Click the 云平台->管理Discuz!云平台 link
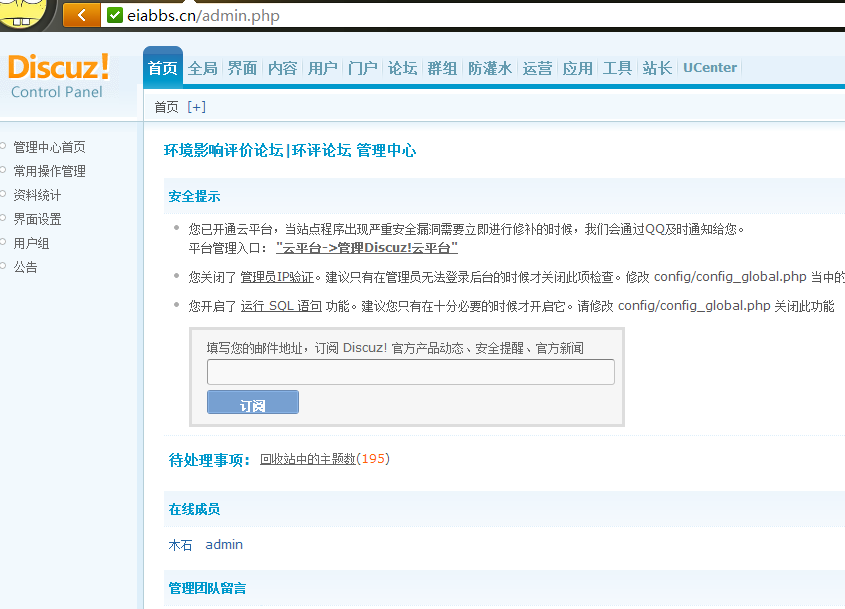Screen dimensions: 845x609 (x=366, y=248)
